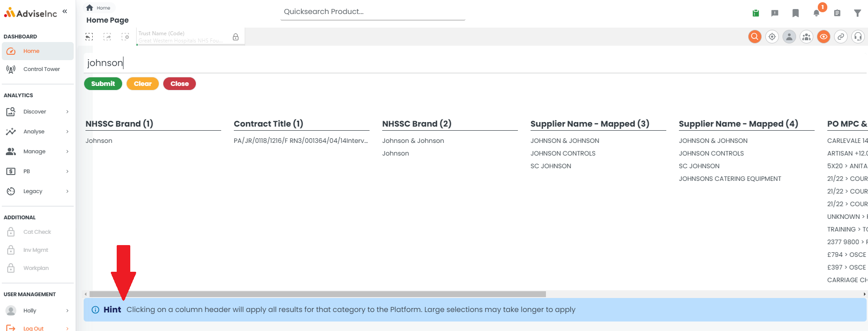
Task: Open the filter funnel icon
Action: coord(857,13)
